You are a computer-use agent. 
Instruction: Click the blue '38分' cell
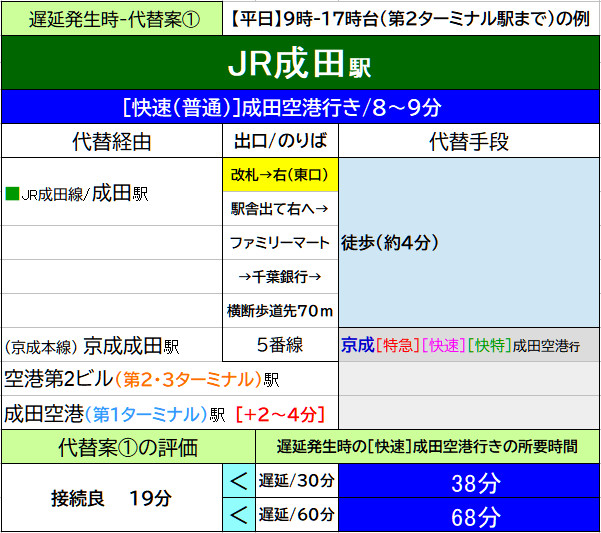[469, 481]
